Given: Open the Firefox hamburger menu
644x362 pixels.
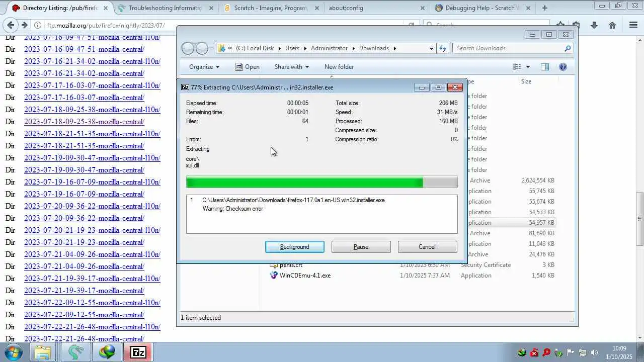Looking at the screenshot, I should 633,25.
